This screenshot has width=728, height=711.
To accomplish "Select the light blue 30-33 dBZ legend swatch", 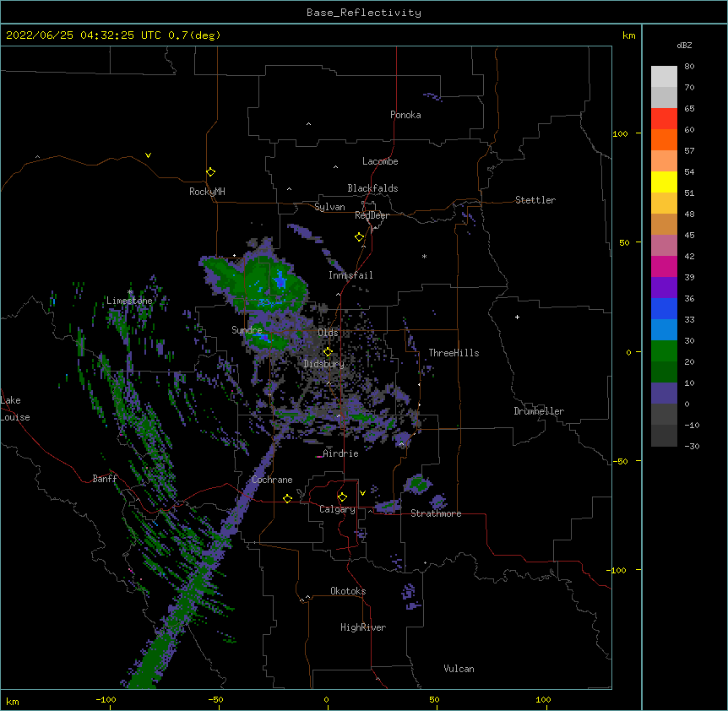I will point(664,330).
